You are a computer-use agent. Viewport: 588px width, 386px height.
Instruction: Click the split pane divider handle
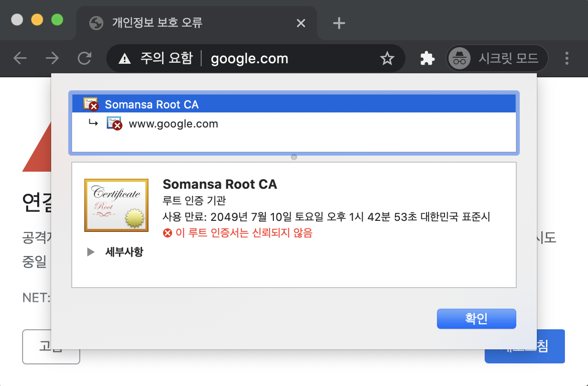coord(294,157)
